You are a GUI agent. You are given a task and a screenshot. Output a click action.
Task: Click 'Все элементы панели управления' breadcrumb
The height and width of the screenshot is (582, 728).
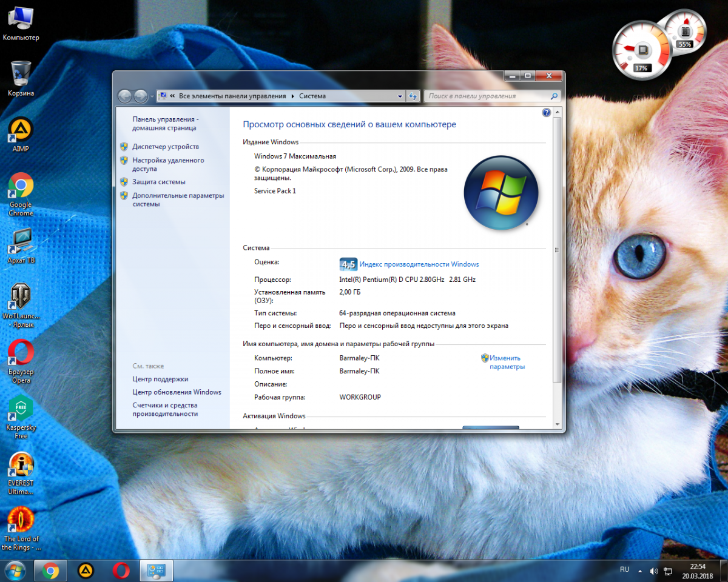(x=232, y=96)
